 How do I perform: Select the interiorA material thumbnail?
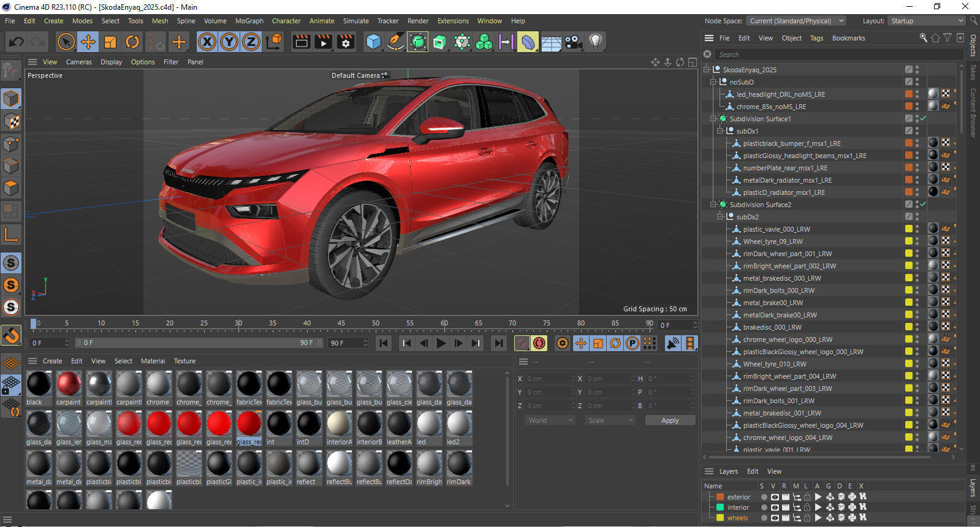tap(339, 423)
